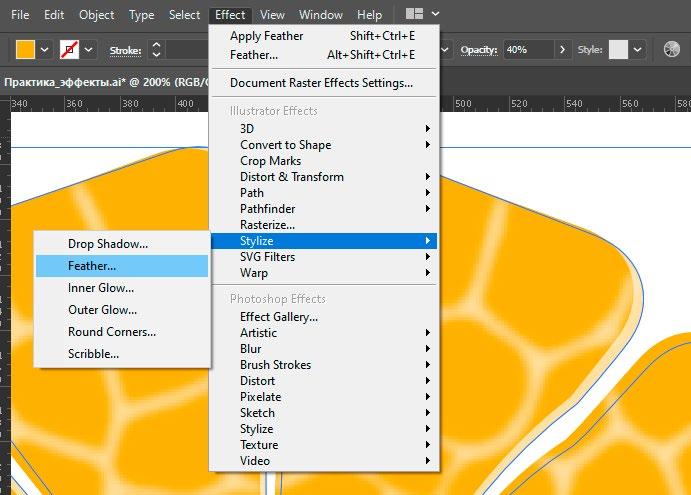Open the Style dropdown arrow
Screen dimensions: 691x495
click(x=637, y=49)
